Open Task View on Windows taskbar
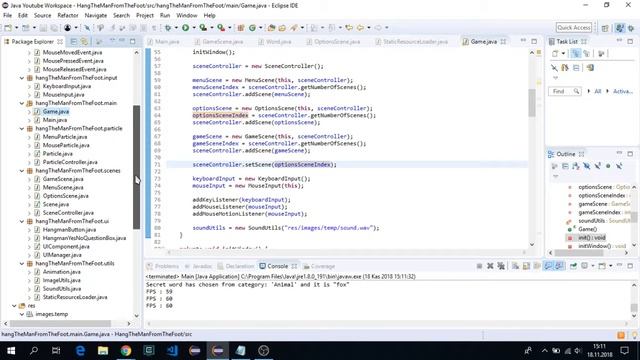 tap(56, 351)
